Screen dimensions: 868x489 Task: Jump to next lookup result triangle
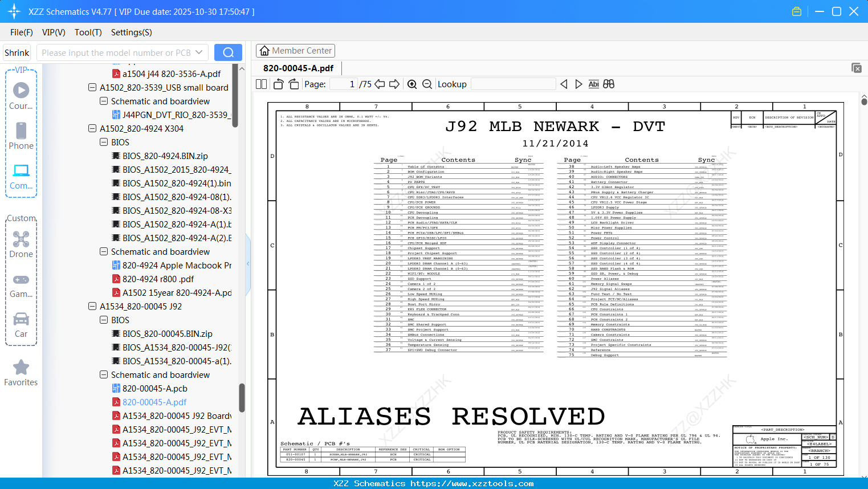578,84
